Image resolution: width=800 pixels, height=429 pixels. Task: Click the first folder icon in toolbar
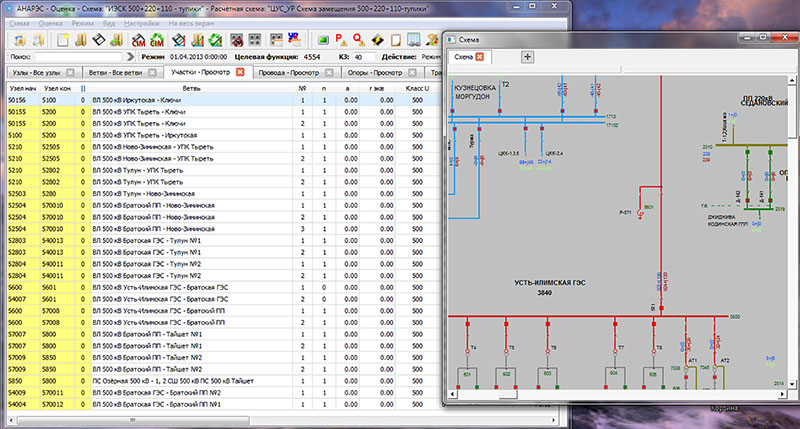pos(20,40)
